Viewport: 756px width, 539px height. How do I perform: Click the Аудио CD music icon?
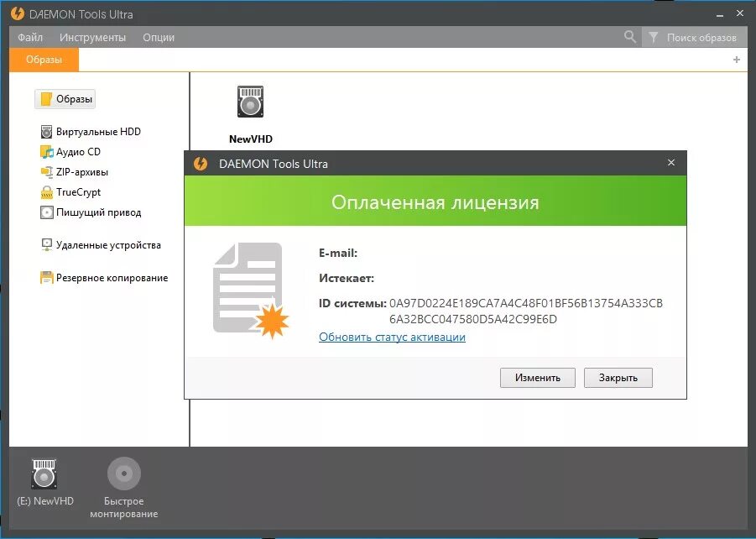coord(46,151)
